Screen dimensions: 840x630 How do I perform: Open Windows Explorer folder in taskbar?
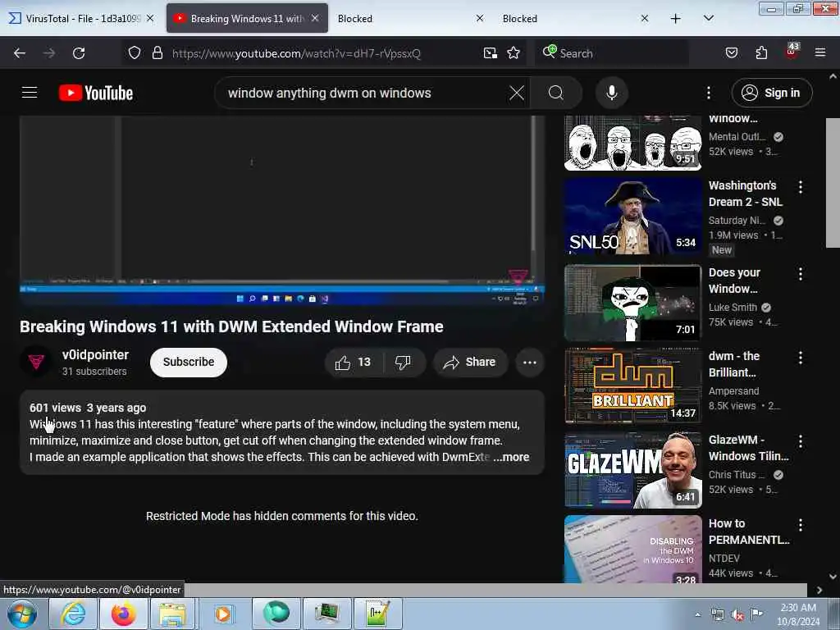(172, 614)
